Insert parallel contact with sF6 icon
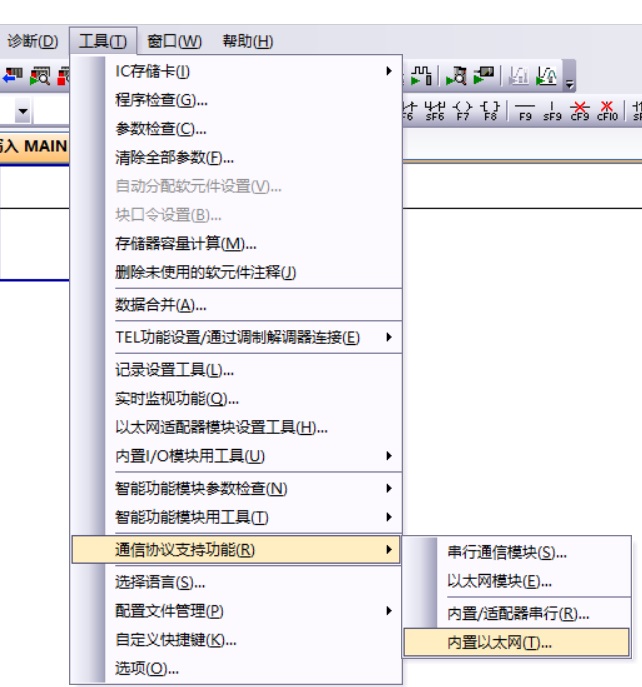 point(434,108)
